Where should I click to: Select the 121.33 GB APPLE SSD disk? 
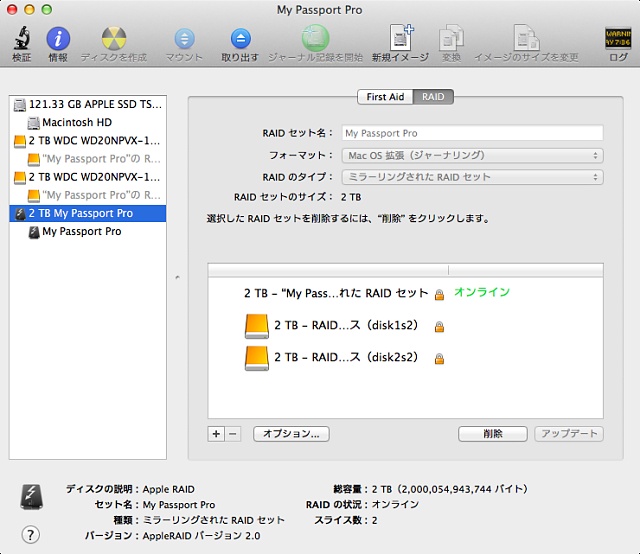[88, 105]
